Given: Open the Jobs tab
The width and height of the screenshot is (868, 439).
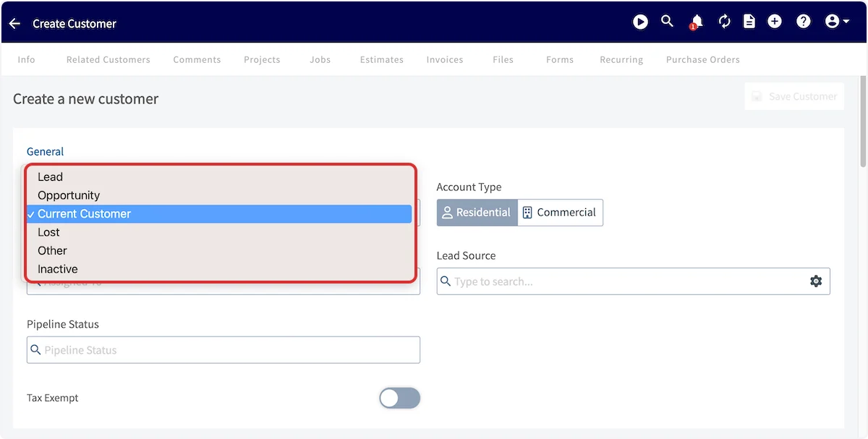Looking at the screenshot, I should click(x=320, y=59).
